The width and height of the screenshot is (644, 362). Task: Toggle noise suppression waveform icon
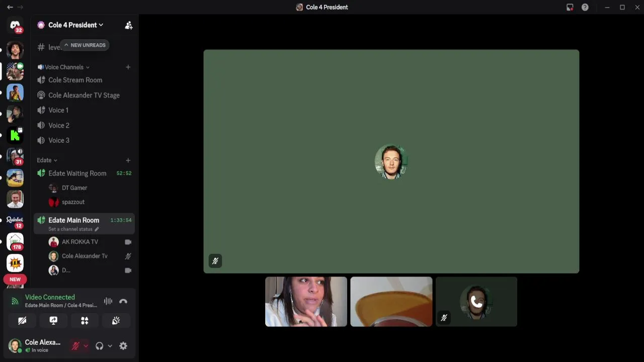[x=108, y=301]
